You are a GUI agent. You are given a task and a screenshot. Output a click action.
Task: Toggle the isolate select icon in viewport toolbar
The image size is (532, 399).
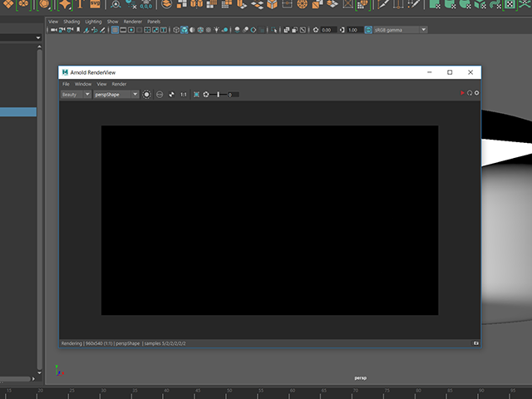pyautogui.click(x=274, y=30)
